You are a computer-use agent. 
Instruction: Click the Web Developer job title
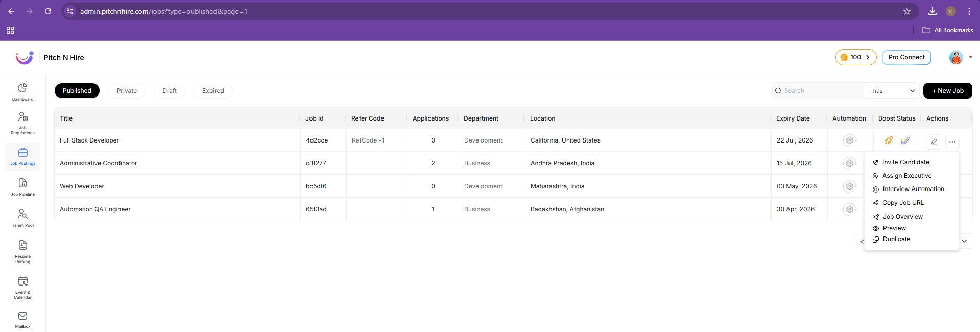[x=82, y=186]
